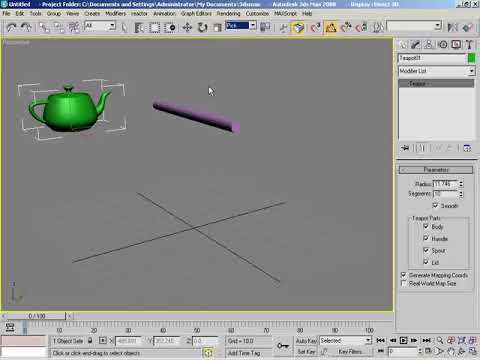Activate the Select Object arrow tool
480x360 pixels.
124,27
